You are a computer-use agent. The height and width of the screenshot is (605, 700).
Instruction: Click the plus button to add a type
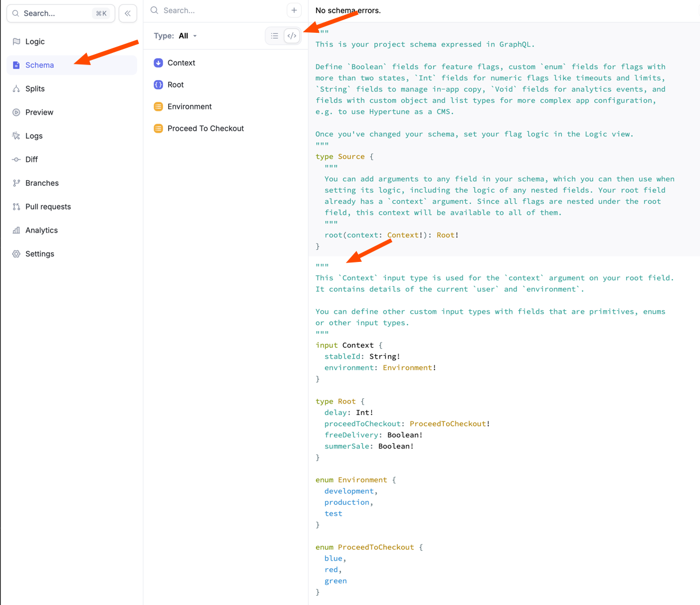tap(294, 10)
